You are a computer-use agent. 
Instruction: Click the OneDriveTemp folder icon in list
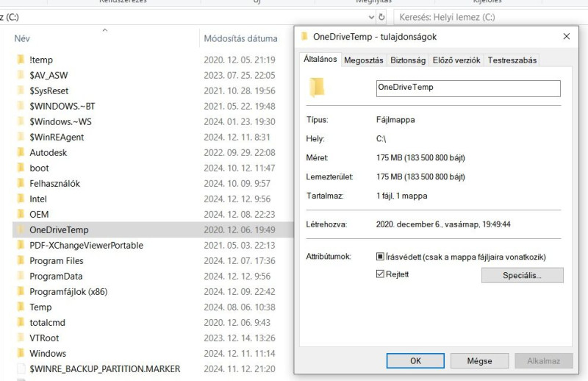click(21, 229)
